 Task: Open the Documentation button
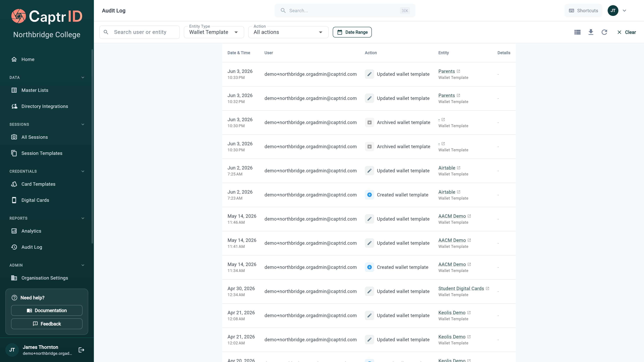(x=47, y=311)
